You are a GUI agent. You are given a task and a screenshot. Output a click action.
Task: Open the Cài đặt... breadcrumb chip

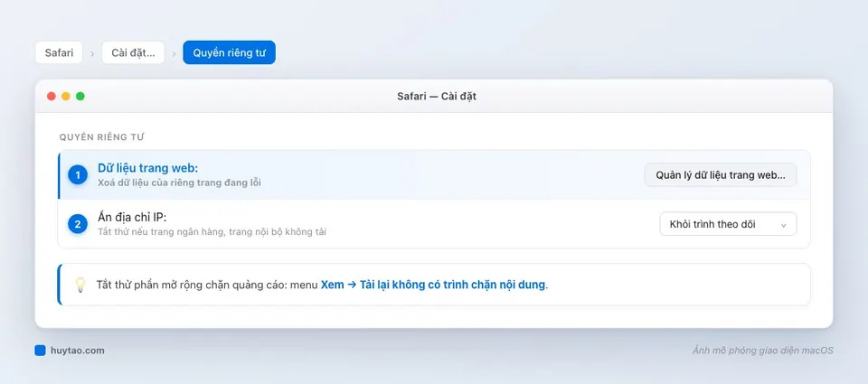point(133,52)
